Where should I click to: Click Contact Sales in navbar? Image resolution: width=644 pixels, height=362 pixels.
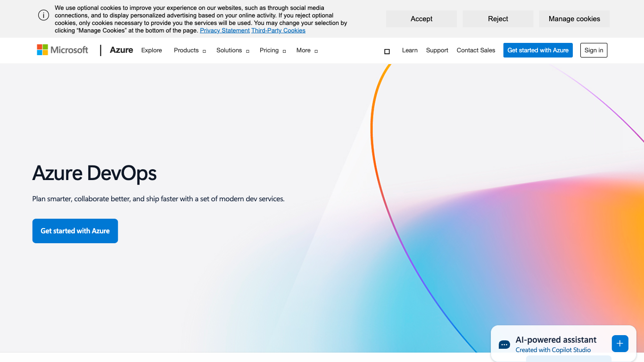[476, 50]
